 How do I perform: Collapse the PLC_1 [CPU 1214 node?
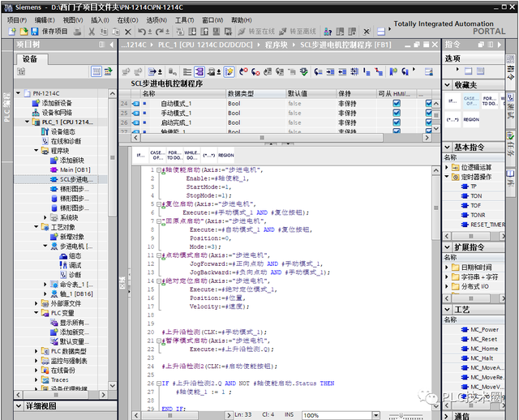pyautogui.click(x=27, y=122)
